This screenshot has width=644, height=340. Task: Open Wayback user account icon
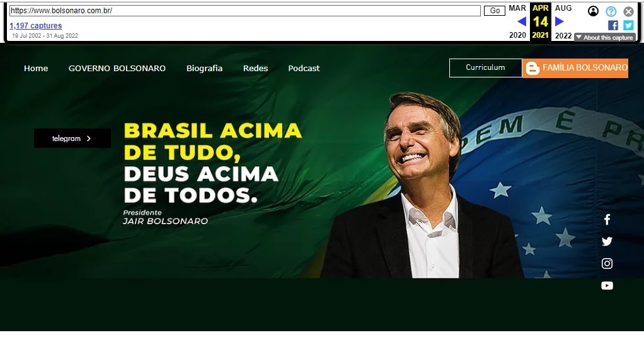(x=593, y=11)
